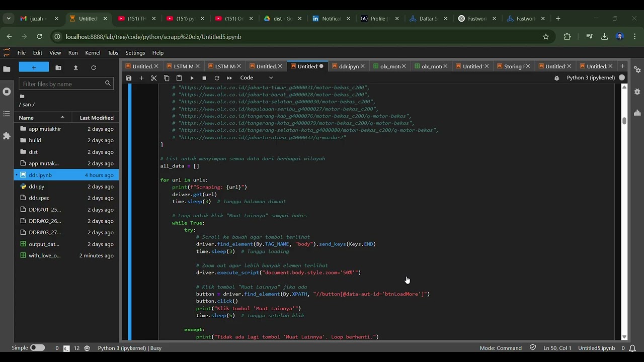Screen dimensions: 644x362
Task: Open a new browser tab
Action: (x=558, y=19)
